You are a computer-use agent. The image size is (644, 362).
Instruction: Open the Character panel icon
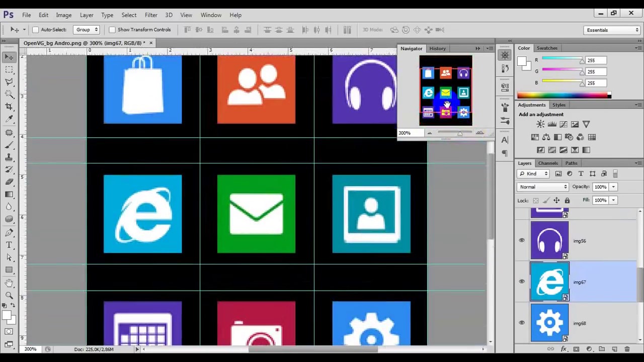tap(505, 140)
